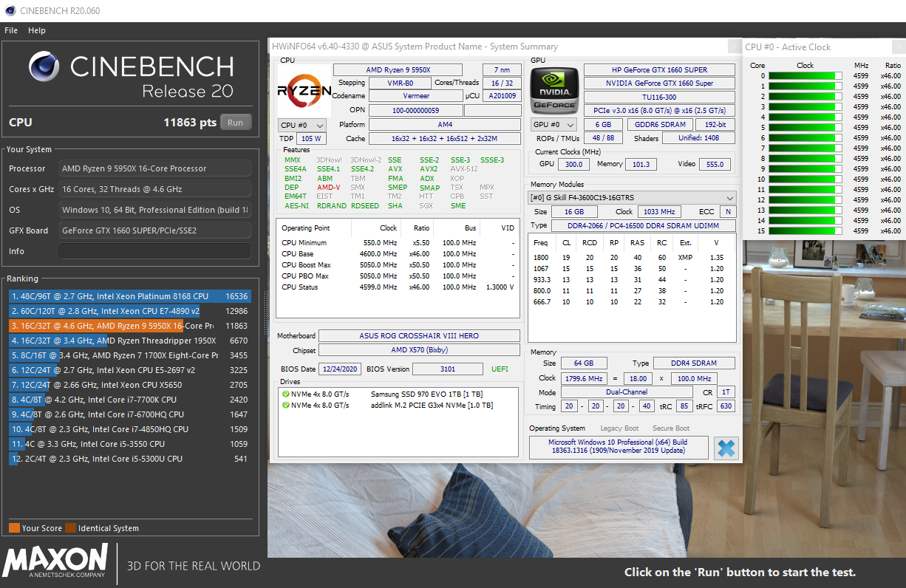Screen dimensions: 906x588
Task: Click the 12/24/2020 BIOS date field
Action: click(341, 369)
